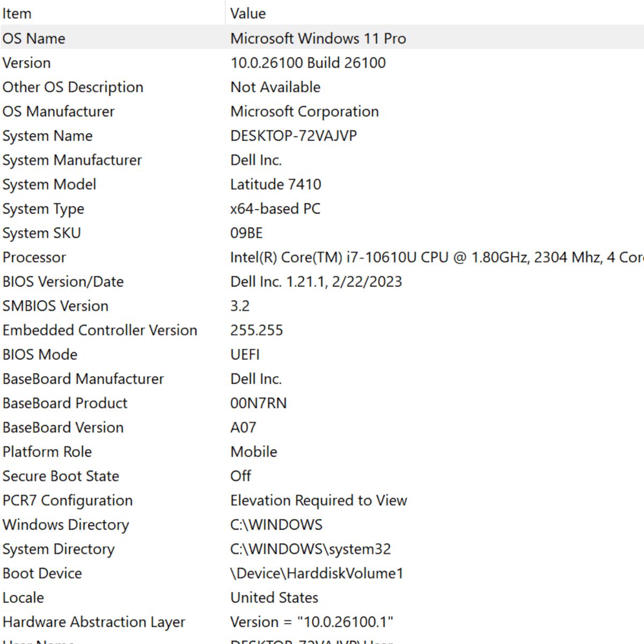The image size is (644, 644).
Task: Click Dell Inc. in System Manufacturer row
Action: point(256,160)
